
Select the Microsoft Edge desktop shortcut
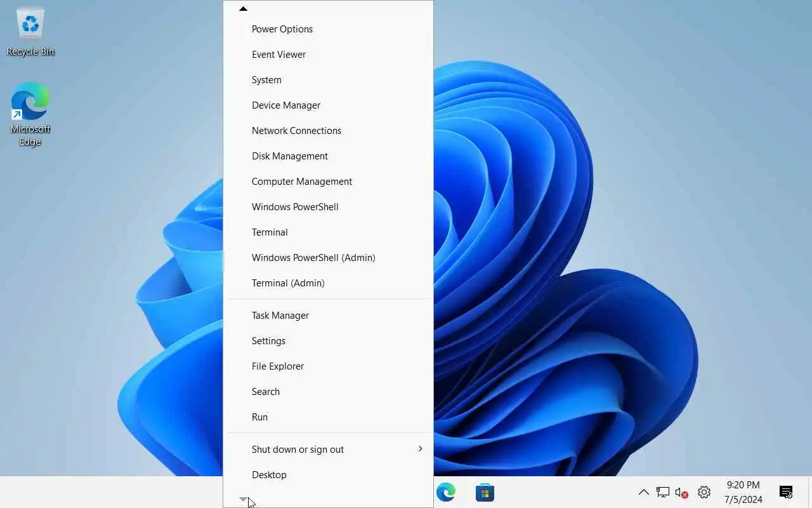coord(30,114)
